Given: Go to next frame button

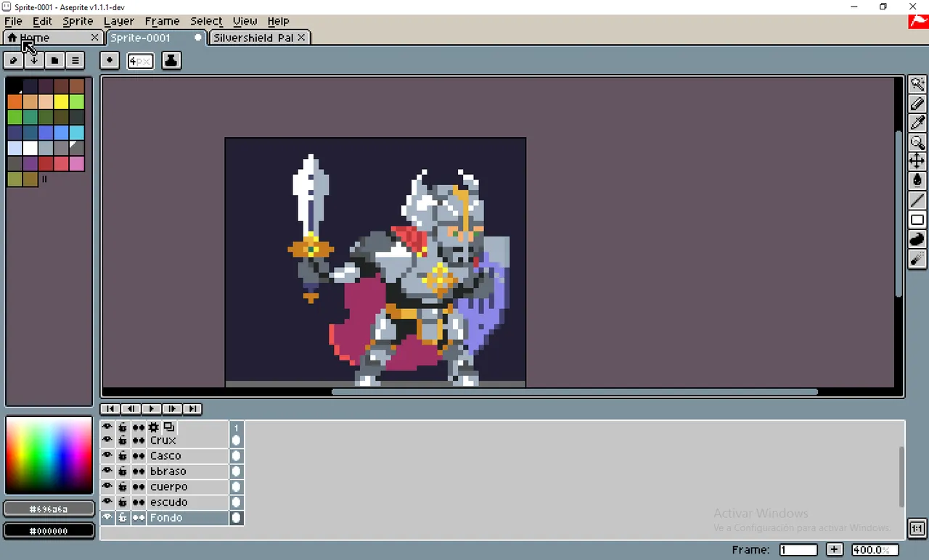Looking at the screenshot, I should [171, 409].
